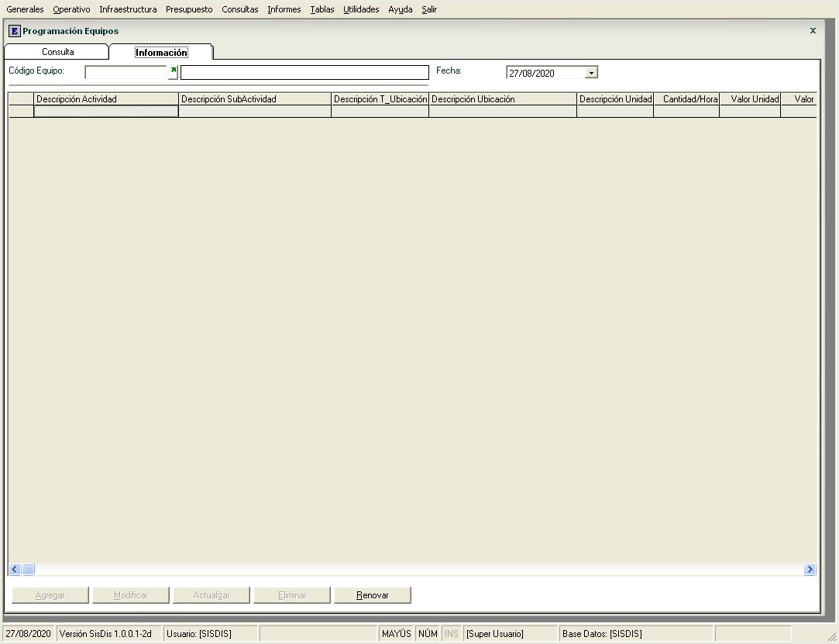Close the Programación Equipos window
Image resolution: width=839 pixels, height=644 pixels.
point(813,31)
